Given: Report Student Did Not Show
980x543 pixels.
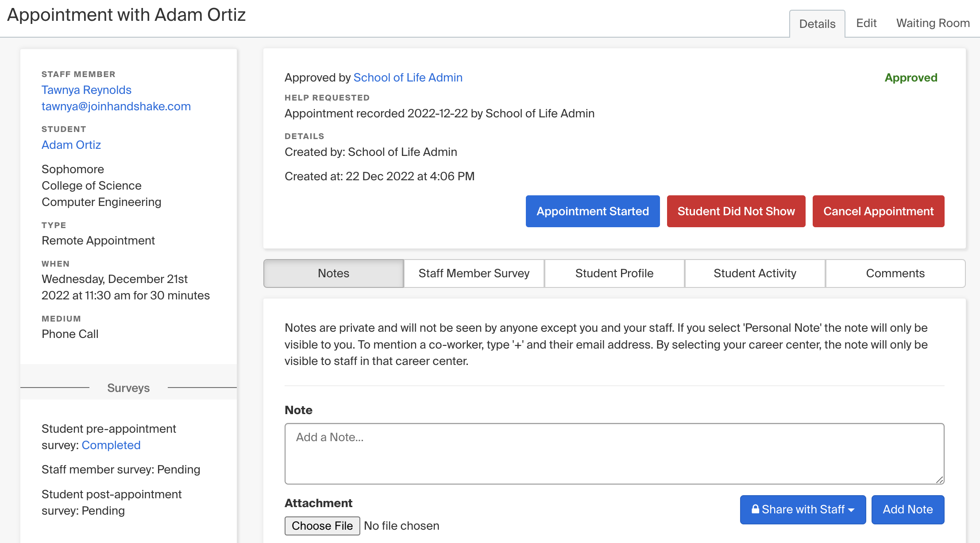Looking at the screenshot, I should (736, 211).
